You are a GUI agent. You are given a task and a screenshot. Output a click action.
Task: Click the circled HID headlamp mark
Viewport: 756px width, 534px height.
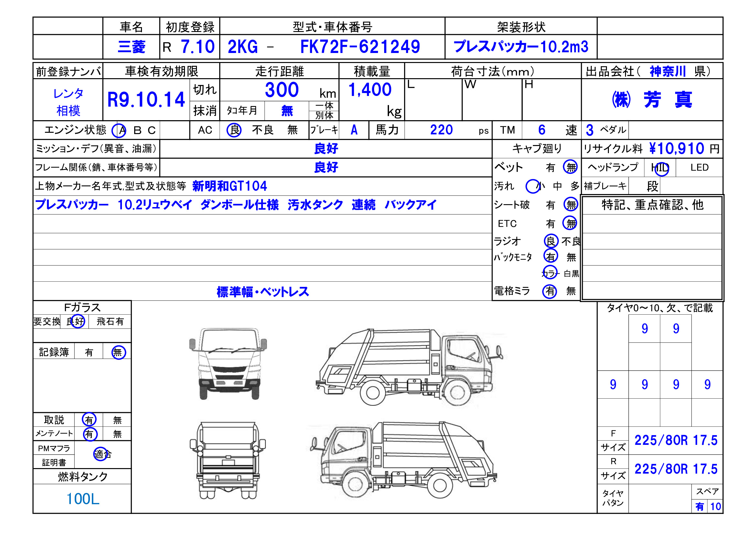point(664,168)
